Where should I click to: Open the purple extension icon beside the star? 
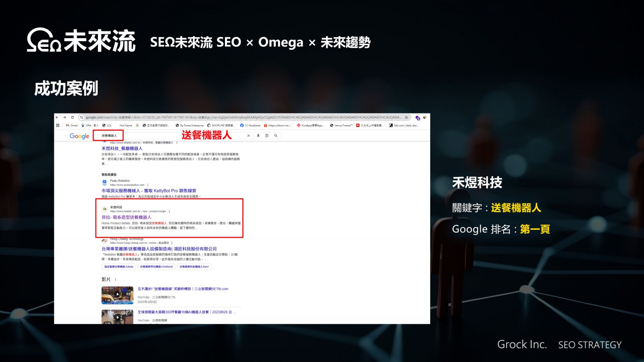(x=417, y=117)
